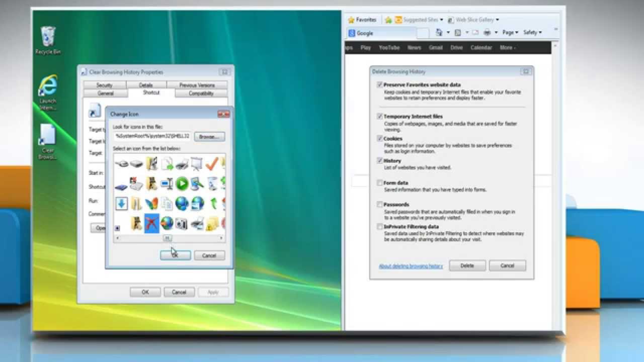This screenshot has height=362, width=644.
Task: Select the presentation screen icon
Action: (x=197, y=163)
